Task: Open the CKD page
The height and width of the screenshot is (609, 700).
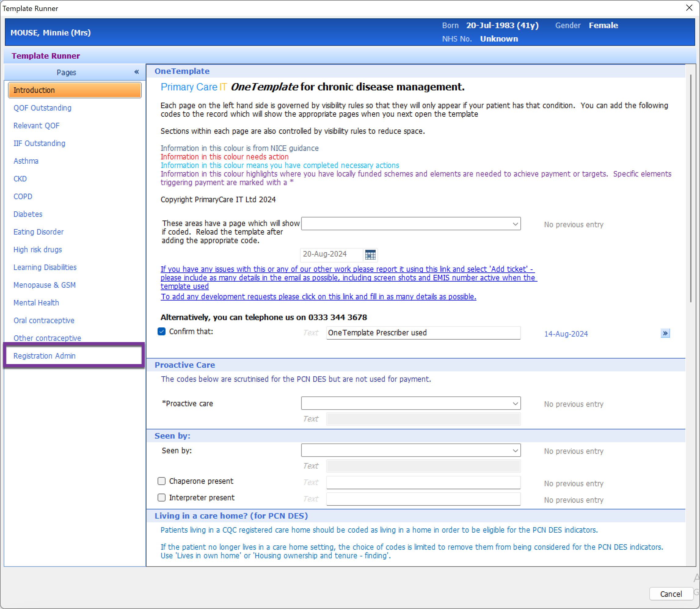Action: 20,178
